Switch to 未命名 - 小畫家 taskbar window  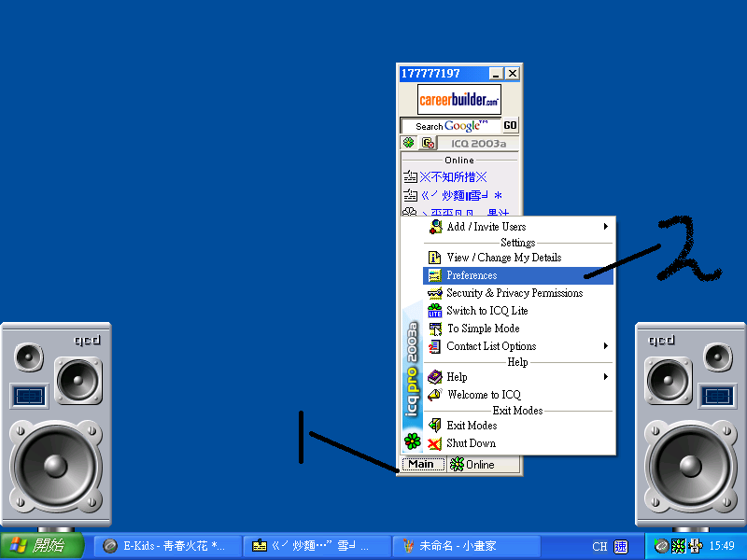click(465, 546)
